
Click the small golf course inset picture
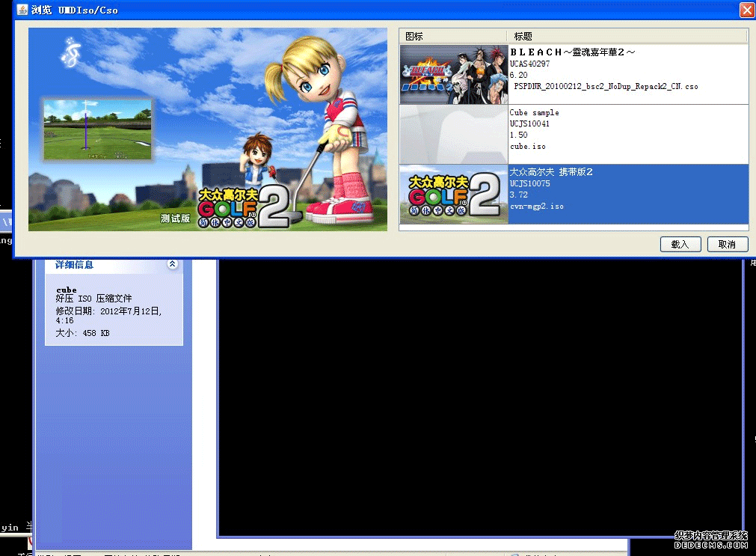click(x=97, y=129)
